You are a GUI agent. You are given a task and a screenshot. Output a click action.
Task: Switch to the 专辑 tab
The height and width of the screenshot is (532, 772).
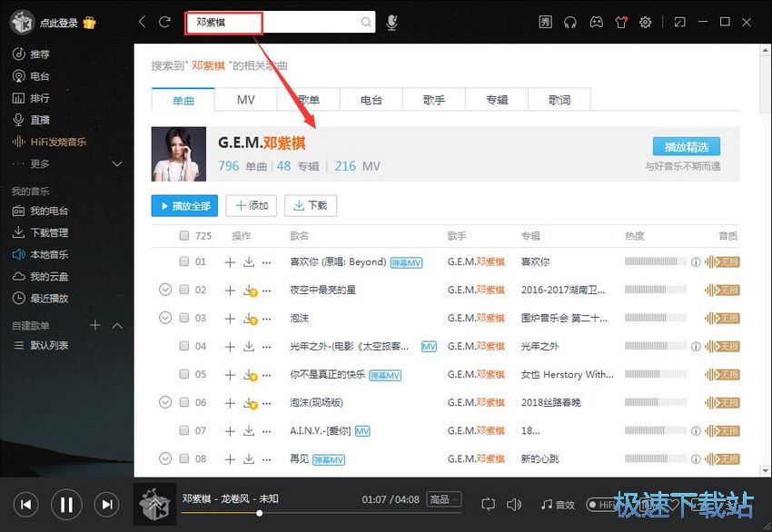(497, 100)
